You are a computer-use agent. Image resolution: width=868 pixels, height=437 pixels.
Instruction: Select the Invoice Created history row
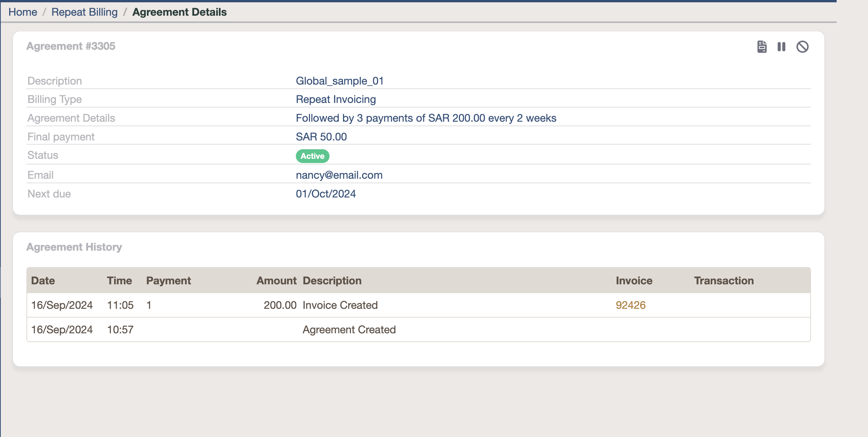click(x=340, y=305)
